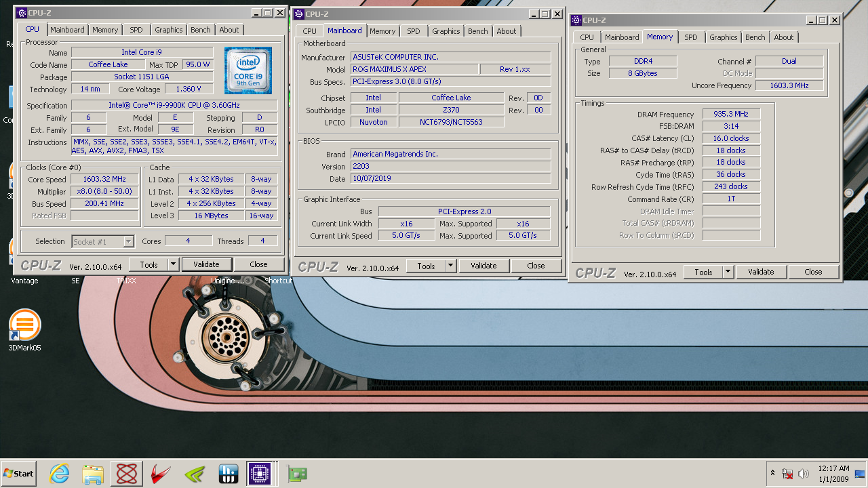868x488 pixels.
Task: Click the Model field ROG MAXIMUS X APEX
Action: 414,69
